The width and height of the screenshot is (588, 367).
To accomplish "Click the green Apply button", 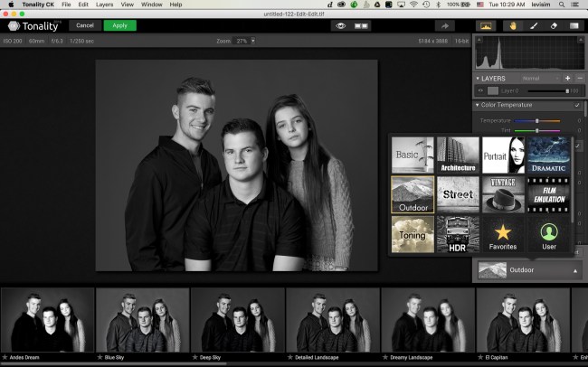I will (120, 25).
